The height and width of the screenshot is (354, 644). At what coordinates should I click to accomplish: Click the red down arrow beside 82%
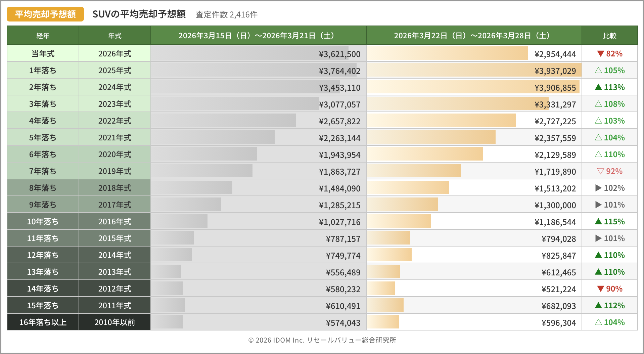coord(600,54)
